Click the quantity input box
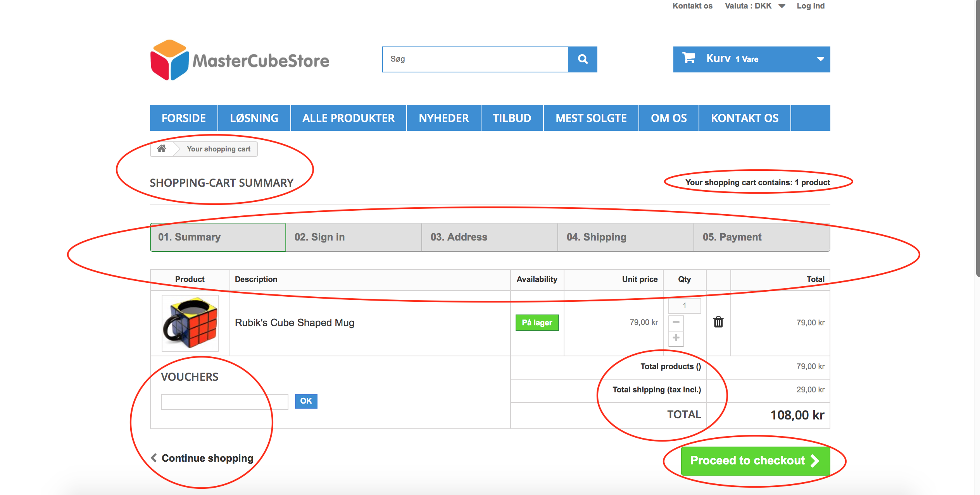 pyautogui.click(x=684, y=306)
